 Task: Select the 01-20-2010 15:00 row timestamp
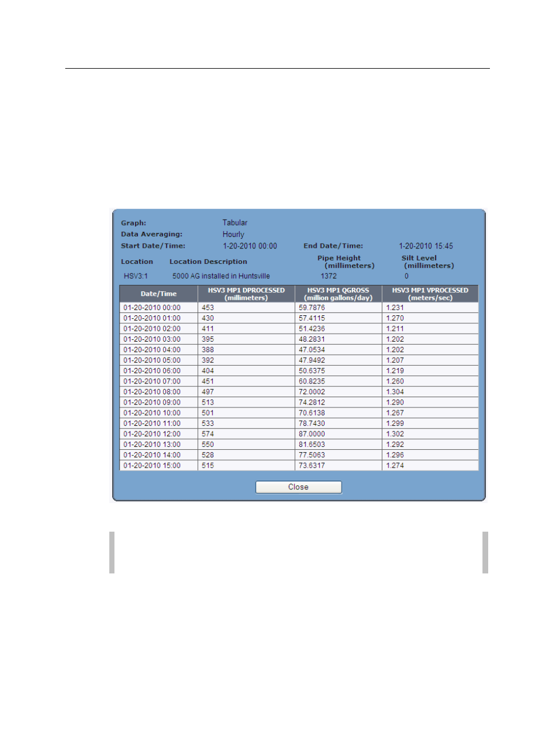[x=152, y=466]
